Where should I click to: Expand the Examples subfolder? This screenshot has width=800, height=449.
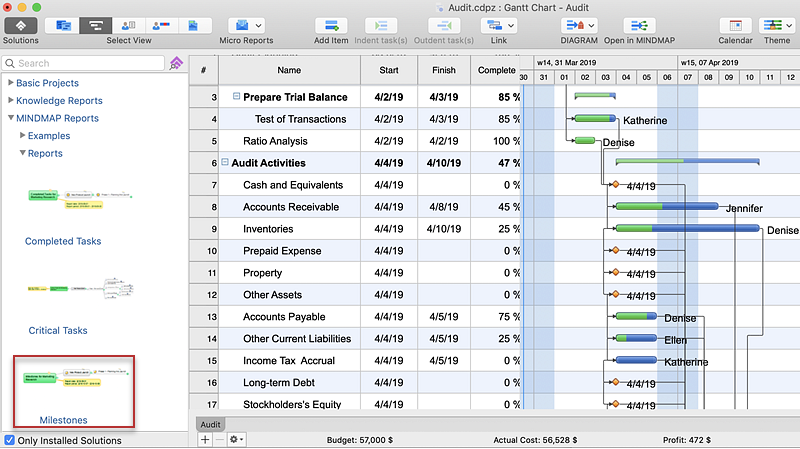(22, 135)
